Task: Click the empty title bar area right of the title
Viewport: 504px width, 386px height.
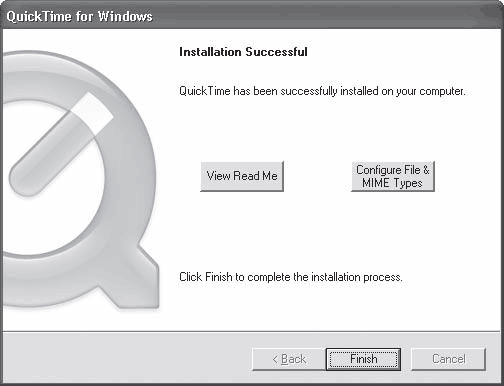Action: point(327,16)
